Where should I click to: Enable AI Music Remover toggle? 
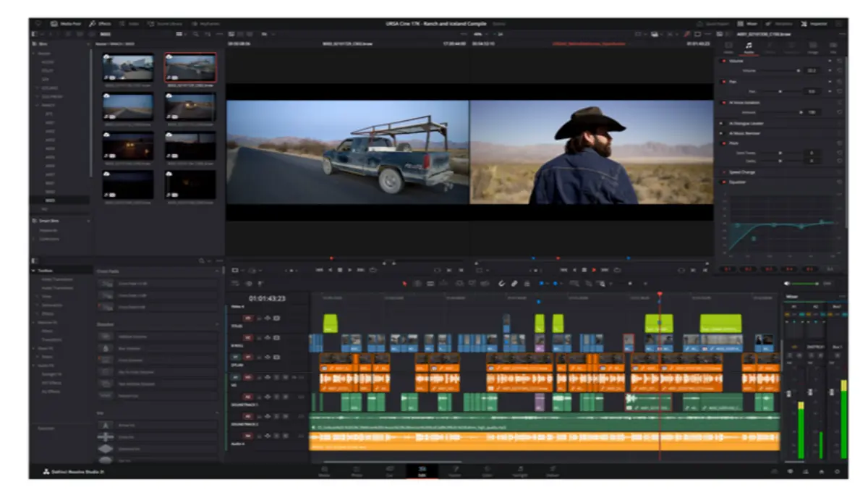pos(723,133)
